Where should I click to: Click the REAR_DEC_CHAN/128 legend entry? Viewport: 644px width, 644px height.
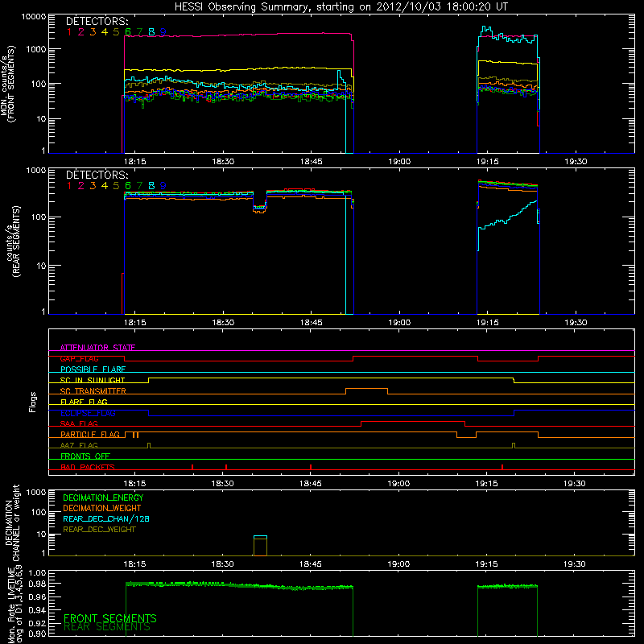(106, 519)
